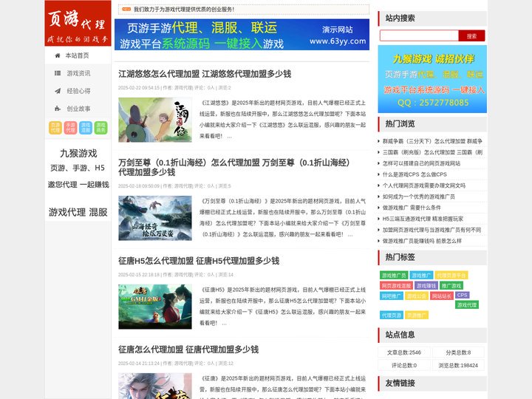Select the yellow 页游推广 tag
Viewport: 532px width, 399px height.
(417, 316)
